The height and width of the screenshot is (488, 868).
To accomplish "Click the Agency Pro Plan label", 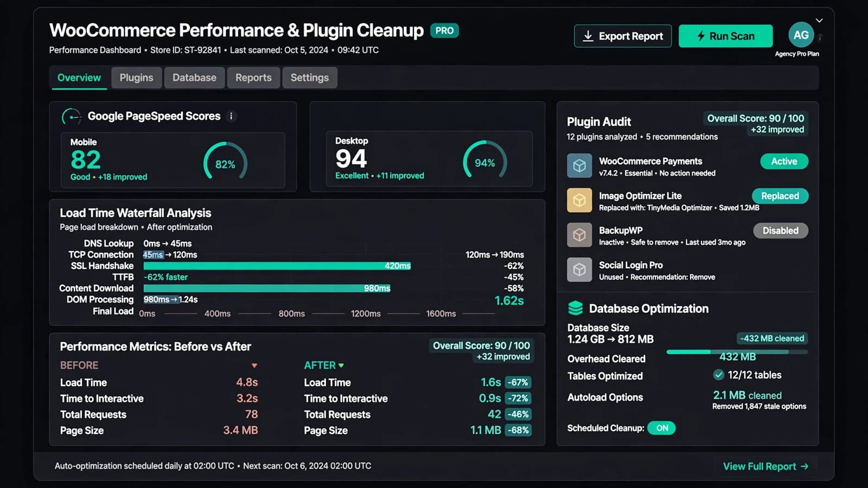I will (797, 54).
